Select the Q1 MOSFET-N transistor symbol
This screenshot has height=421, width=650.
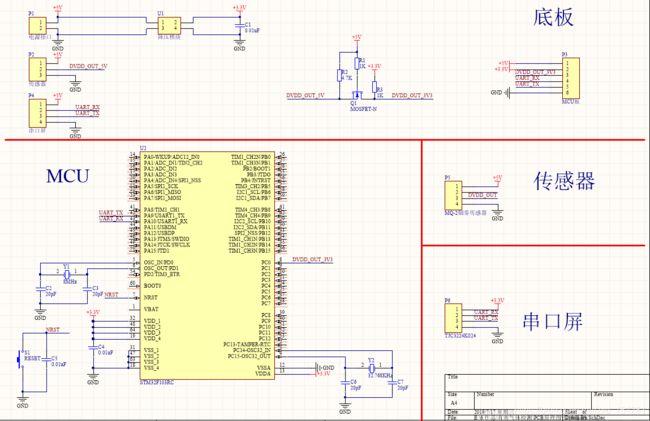(357, 96)
